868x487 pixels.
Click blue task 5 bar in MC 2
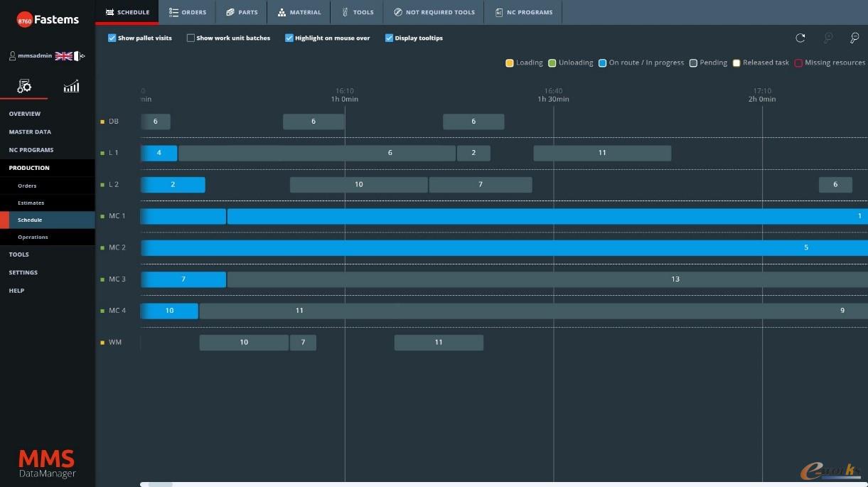click(504, 247)
